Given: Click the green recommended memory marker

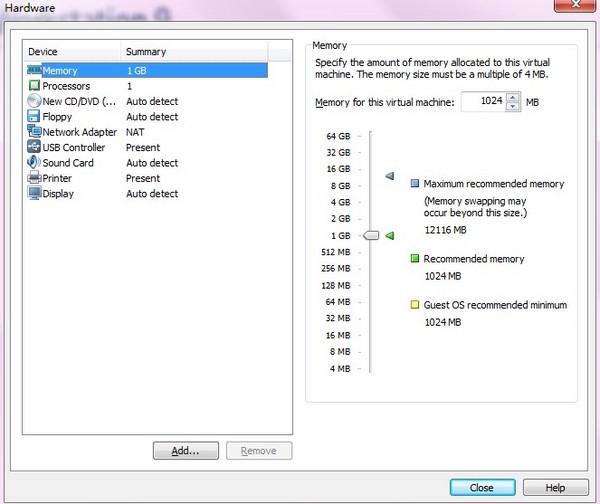Looking at the screenshot, I should [390, 235].
